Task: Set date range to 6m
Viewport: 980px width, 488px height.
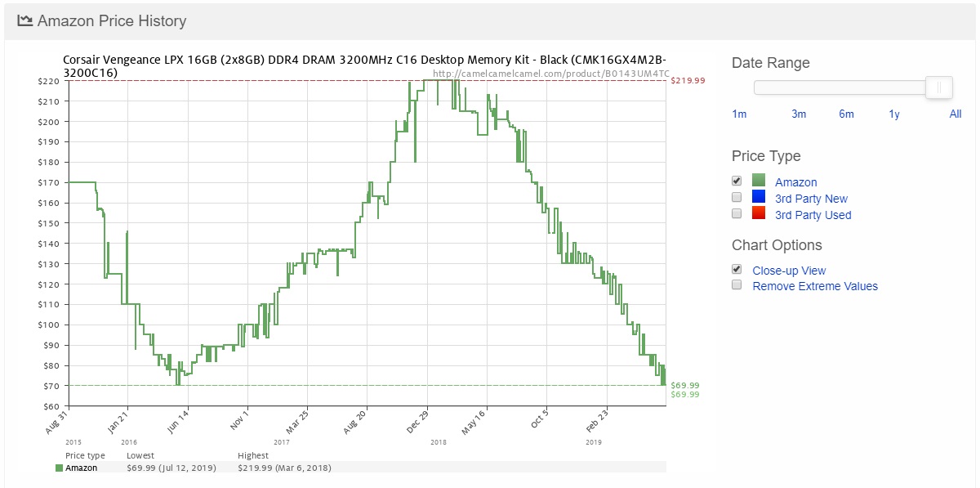Action: [846, 114]
